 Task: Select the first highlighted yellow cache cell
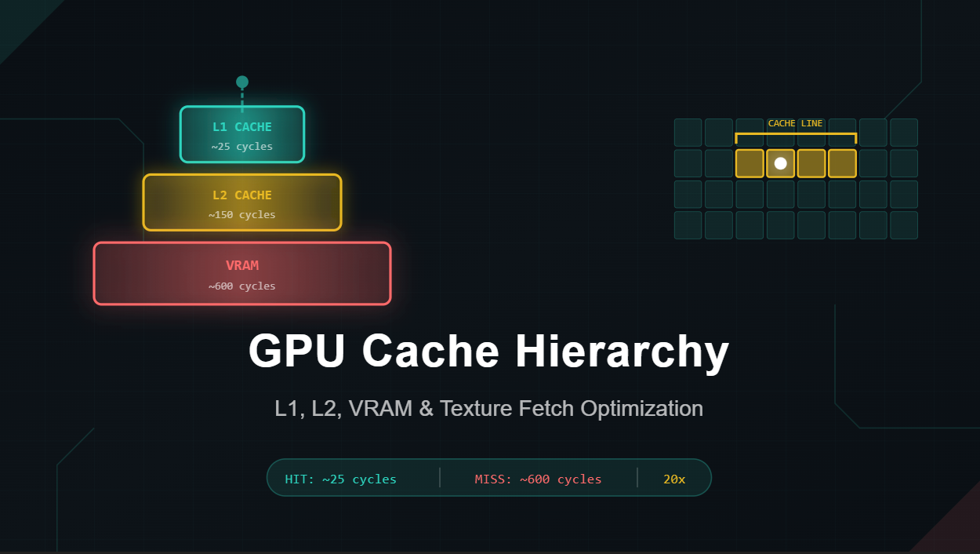pyautogui.click(x=750, y=163)
